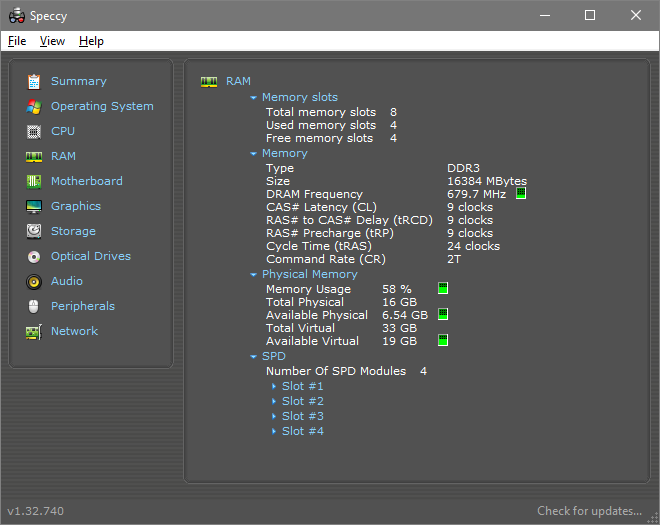Click the Operating System Windows flag icon

34,107
